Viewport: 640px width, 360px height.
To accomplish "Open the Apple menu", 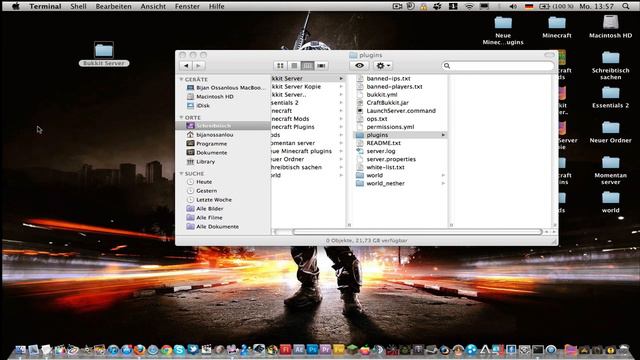I will pyautogui.click(x=16, y=6).
